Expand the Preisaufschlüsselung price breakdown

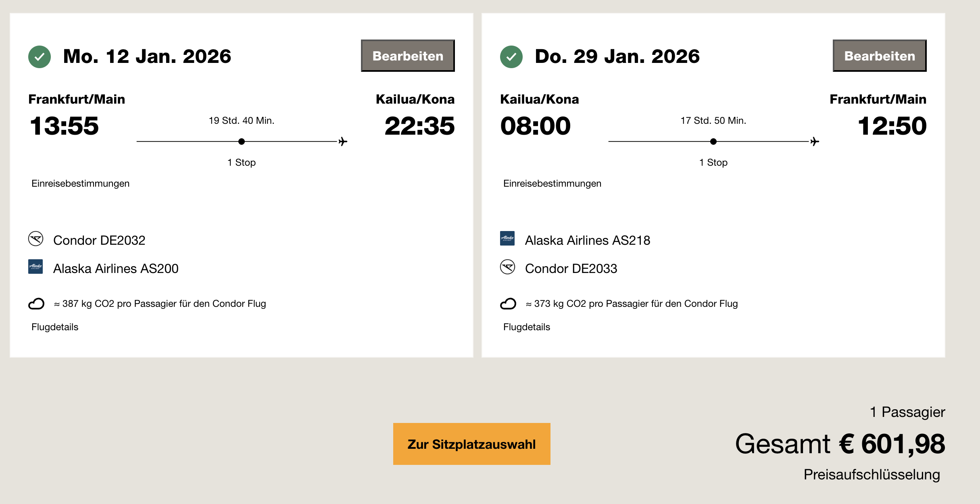click(872, 475)
